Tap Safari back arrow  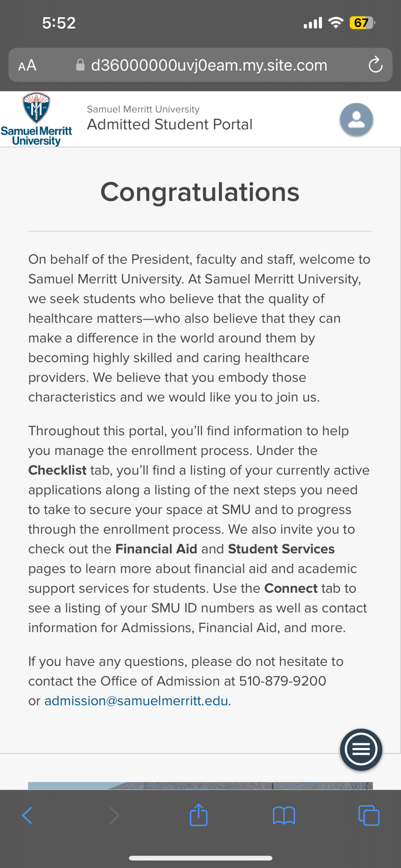point(27,815)
